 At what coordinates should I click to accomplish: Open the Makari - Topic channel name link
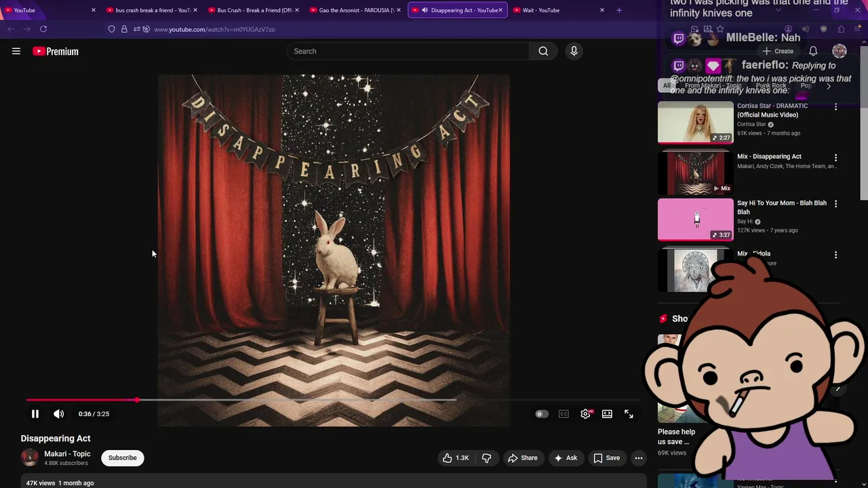click(67, 453)
